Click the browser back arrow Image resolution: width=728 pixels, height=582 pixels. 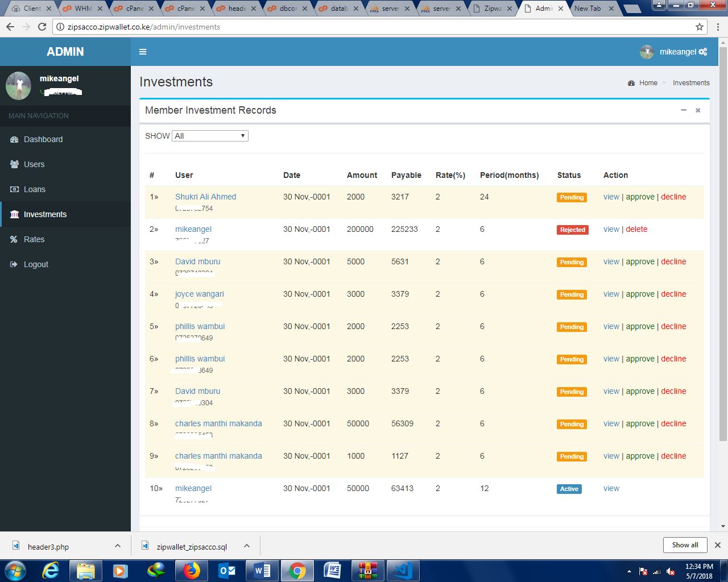[x=10, y=27]
